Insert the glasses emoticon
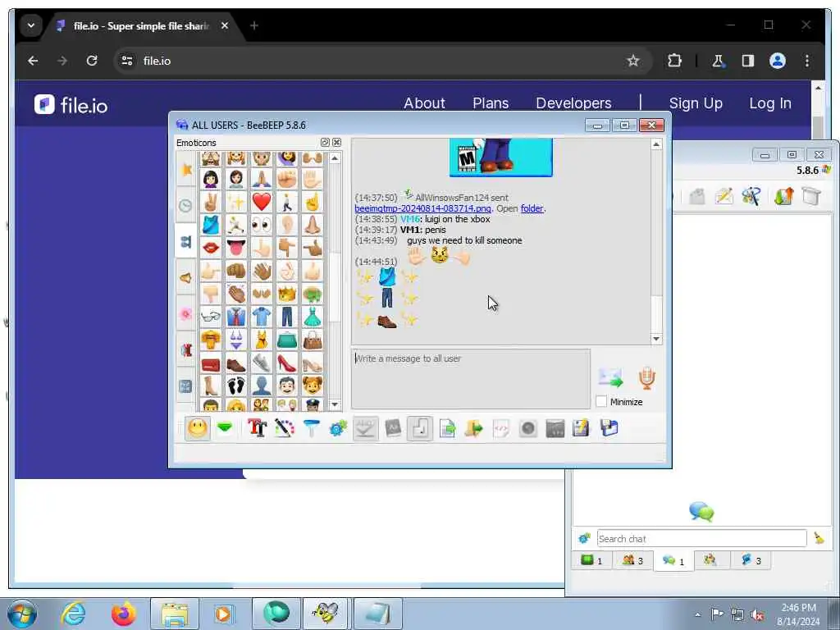The image size is (840, 630). click(211, 317)
